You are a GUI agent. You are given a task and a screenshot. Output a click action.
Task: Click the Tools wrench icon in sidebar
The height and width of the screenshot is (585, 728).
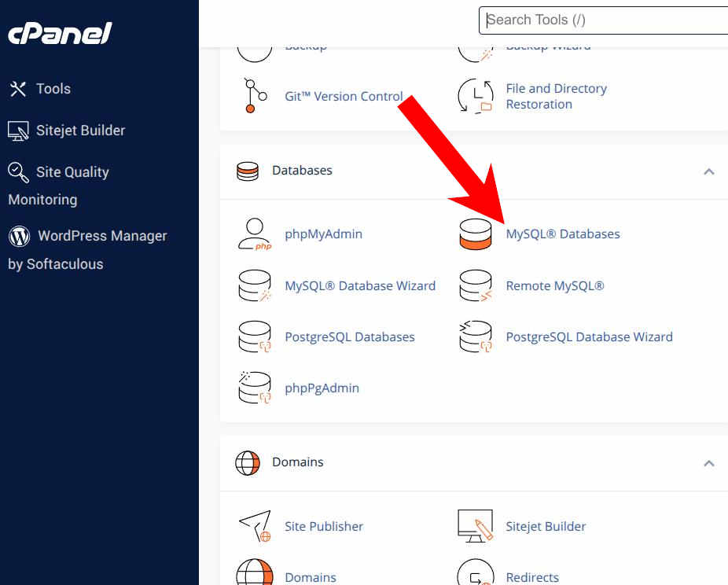point(17,89)
